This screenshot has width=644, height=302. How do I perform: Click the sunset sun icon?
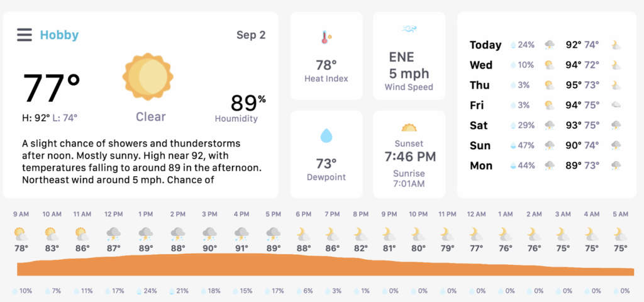[409, 128]
